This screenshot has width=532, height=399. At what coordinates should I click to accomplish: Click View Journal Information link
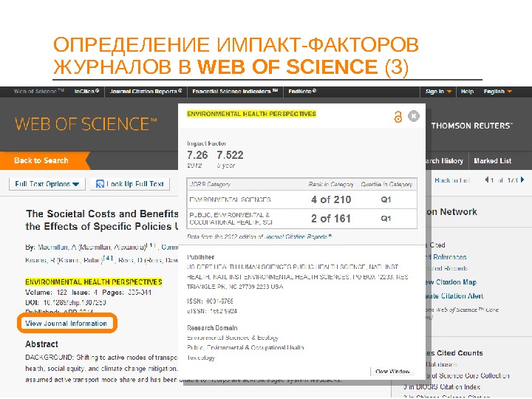coord(66,324)
